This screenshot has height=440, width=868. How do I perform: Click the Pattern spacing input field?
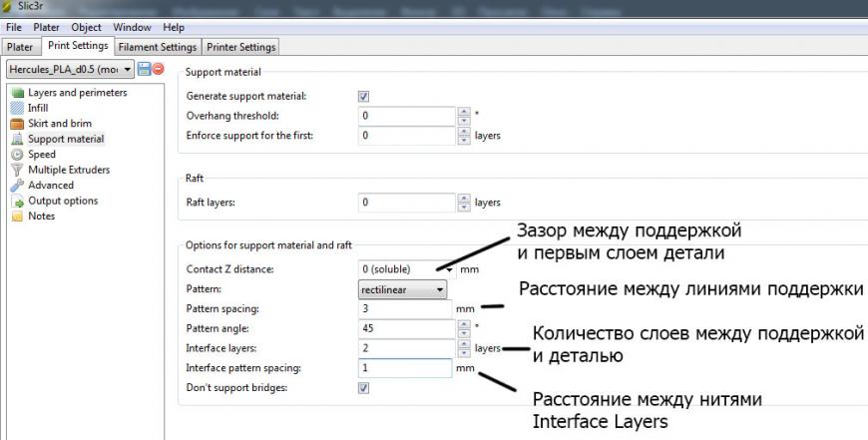[x=405, y=309]
